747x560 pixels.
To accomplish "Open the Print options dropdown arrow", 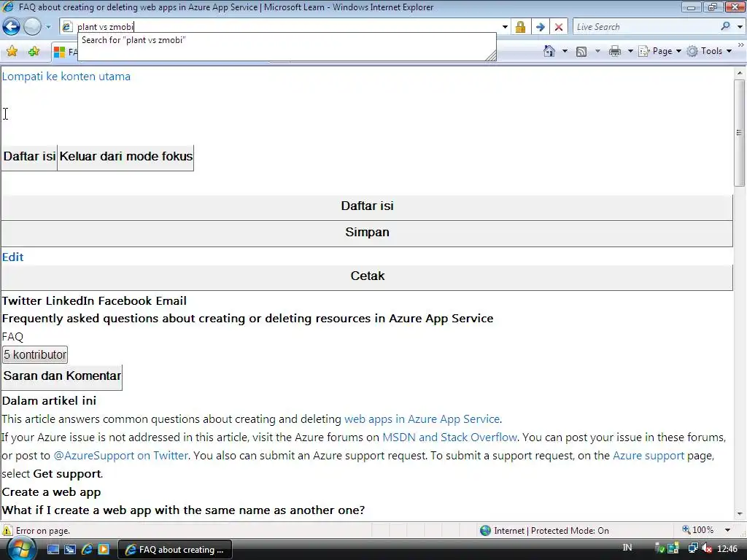I will tap(630, 51).
